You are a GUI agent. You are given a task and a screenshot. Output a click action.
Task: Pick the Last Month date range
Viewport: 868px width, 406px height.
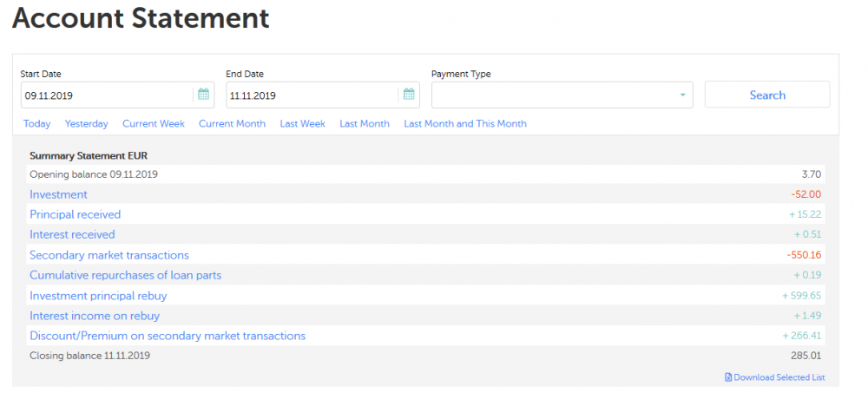point(365,123)
